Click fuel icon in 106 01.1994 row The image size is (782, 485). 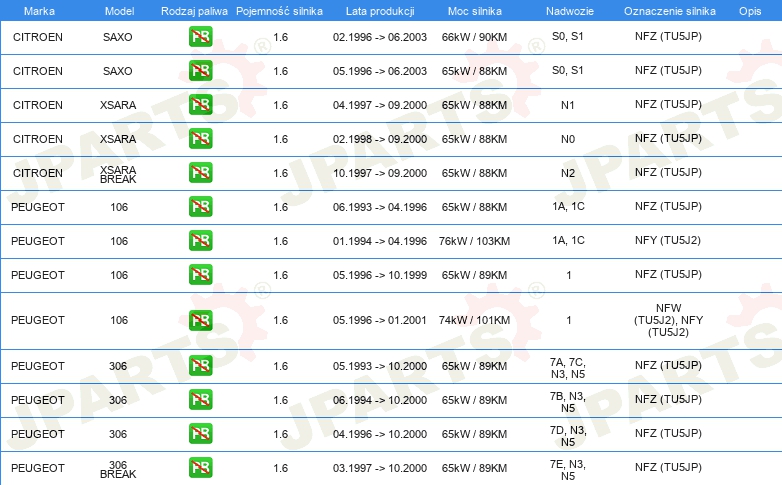click(x=200, y=240)
